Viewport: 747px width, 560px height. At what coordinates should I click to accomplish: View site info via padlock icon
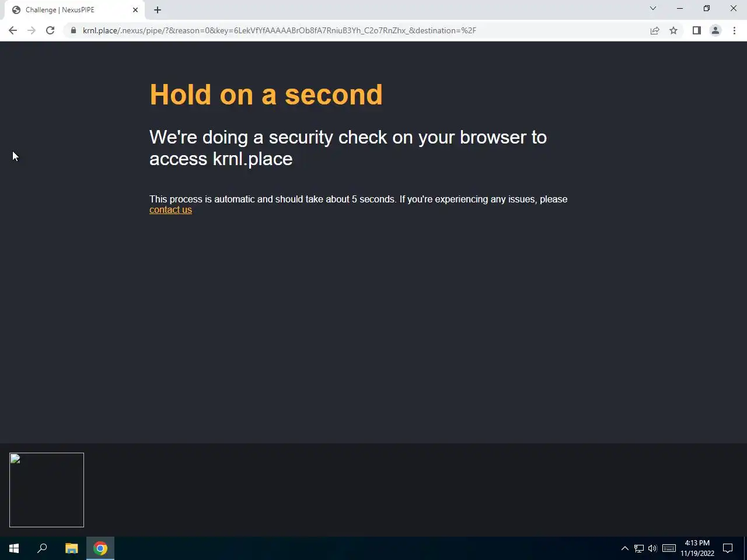(74, 30)
